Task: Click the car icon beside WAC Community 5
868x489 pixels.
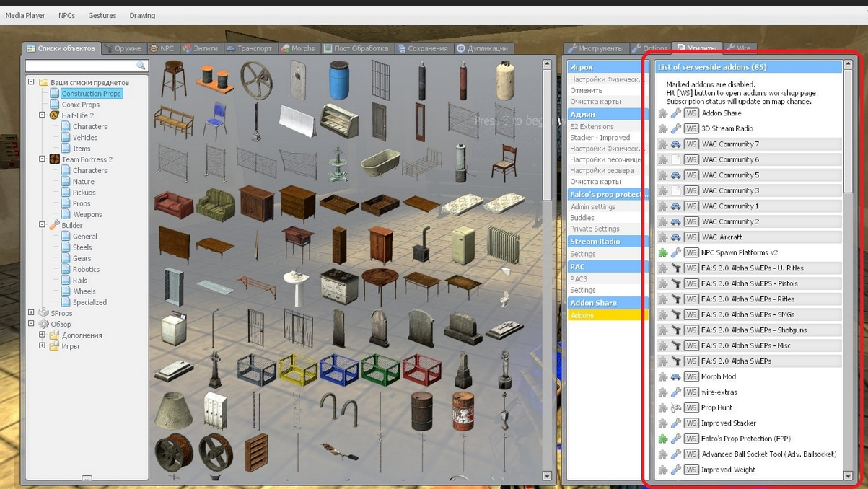Action: (x=676, y=175)
